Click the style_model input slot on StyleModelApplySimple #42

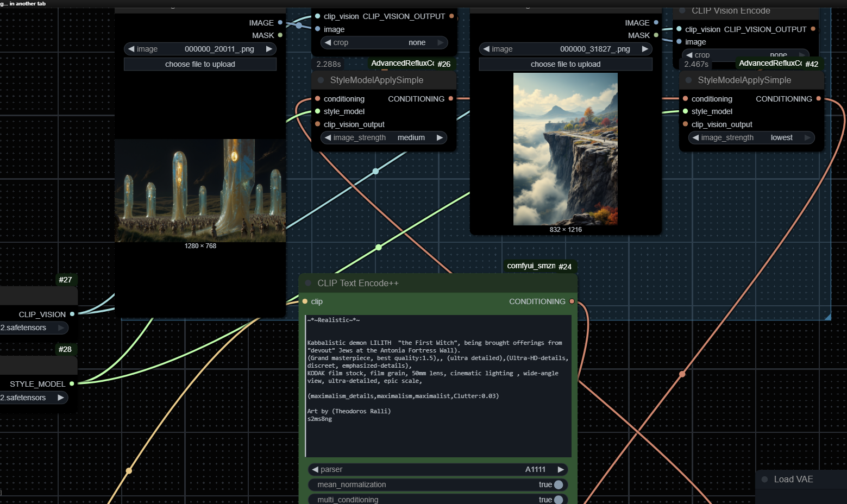(x=686, y=111)
